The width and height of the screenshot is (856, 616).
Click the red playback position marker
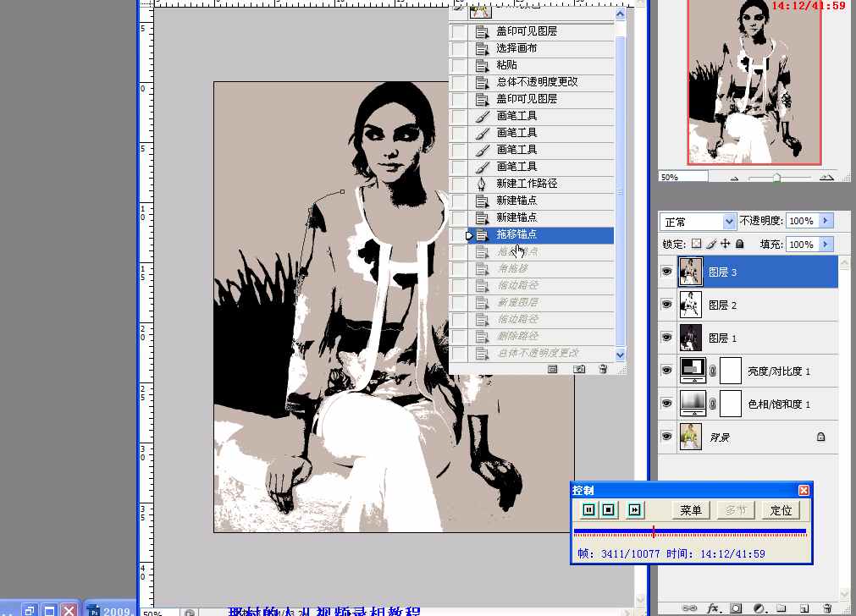654,531
